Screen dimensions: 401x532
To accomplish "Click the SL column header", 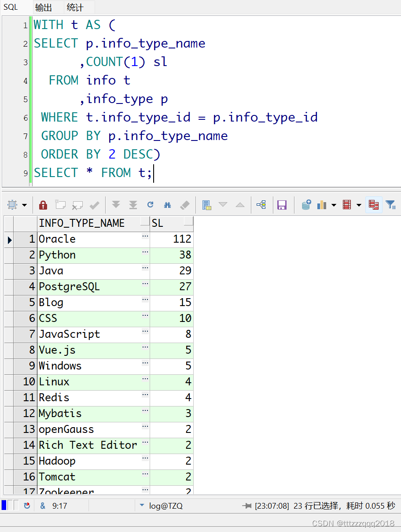I will coord(172,223).
